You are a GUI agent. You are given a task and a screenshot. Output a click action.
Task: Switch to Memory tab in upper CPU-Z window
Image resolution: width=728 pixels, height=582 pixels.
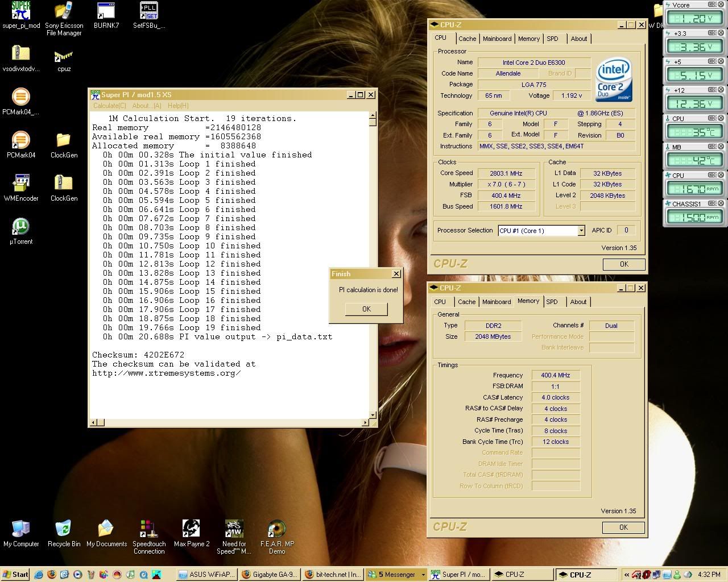(529, 39)
